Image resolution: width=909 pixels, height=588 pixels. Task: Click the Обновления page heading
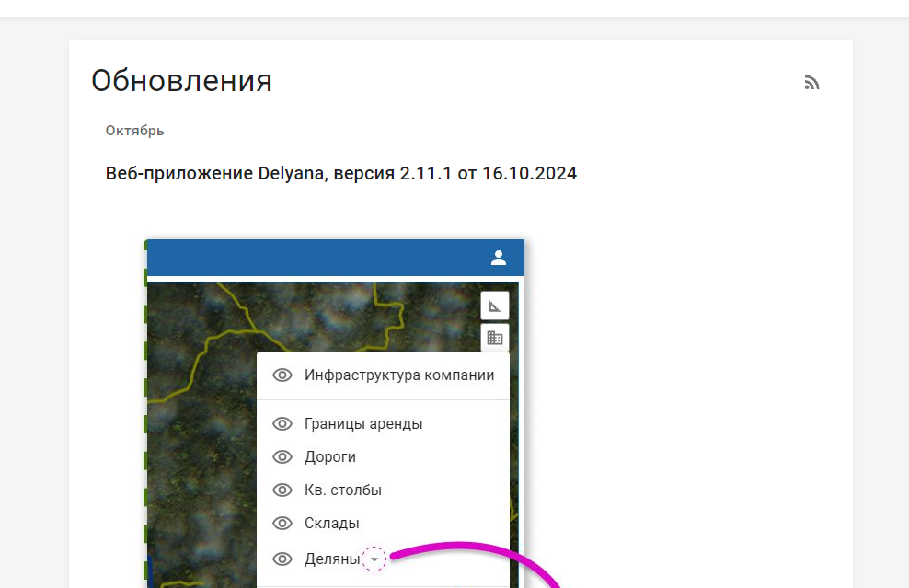pyautogui.click(x=181, y=81)
